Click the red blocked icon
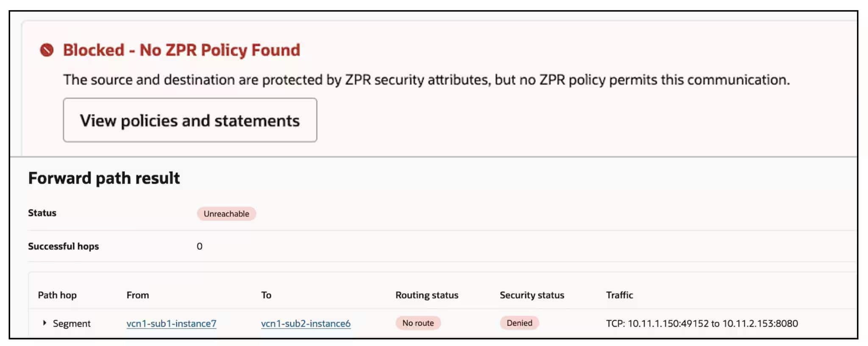Viewport: 868px width, 346px height. [47, 50]
